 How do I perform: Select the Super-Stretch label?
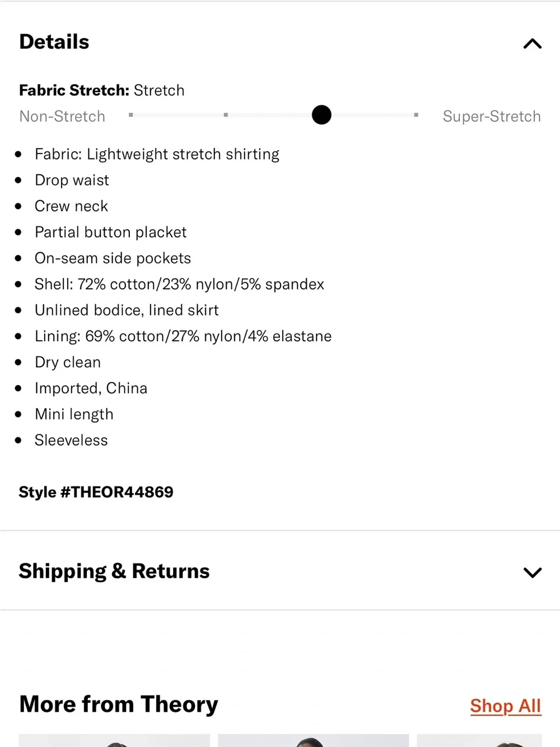[x=492, y=116]
